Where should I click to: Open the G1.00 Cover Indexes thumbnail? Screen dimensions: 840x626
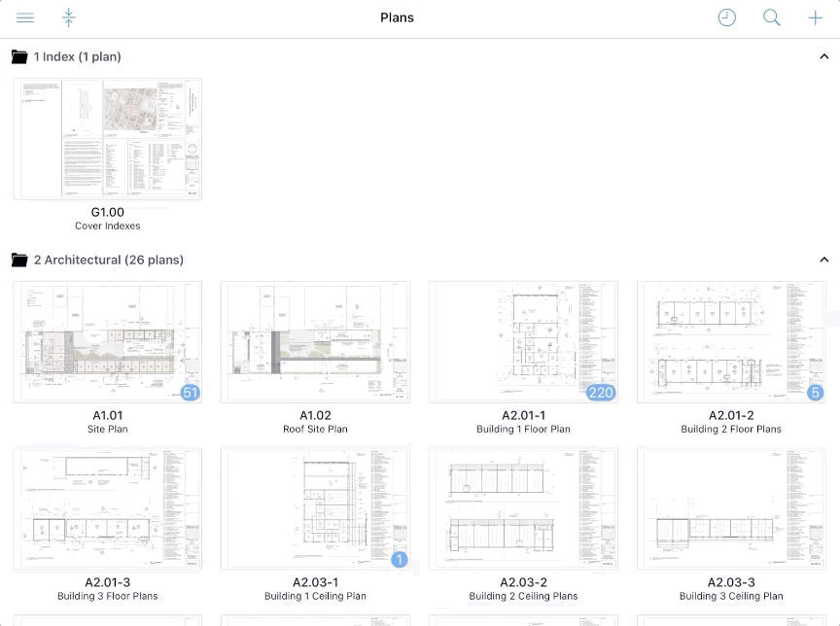coord(108,138)
